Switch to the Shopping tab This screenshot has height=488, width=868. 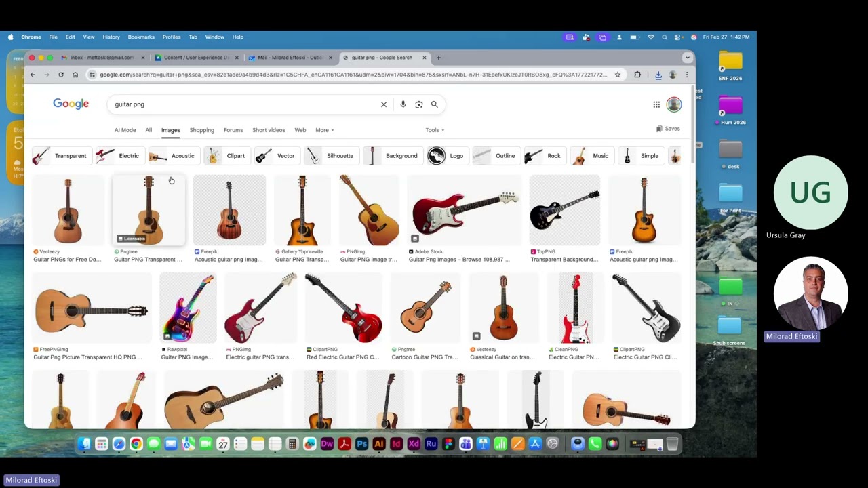201,130
